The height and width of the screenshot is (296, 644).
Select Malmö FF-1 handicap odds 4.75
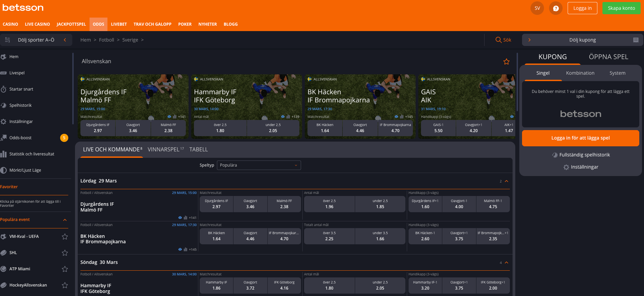tap(493, 204)
